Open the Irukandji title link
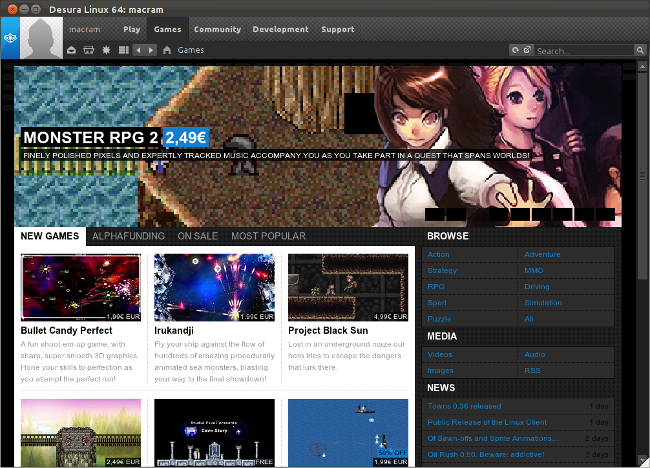This screenshot has width=650, height=468. pyautogui.click(x=174, y=331)
